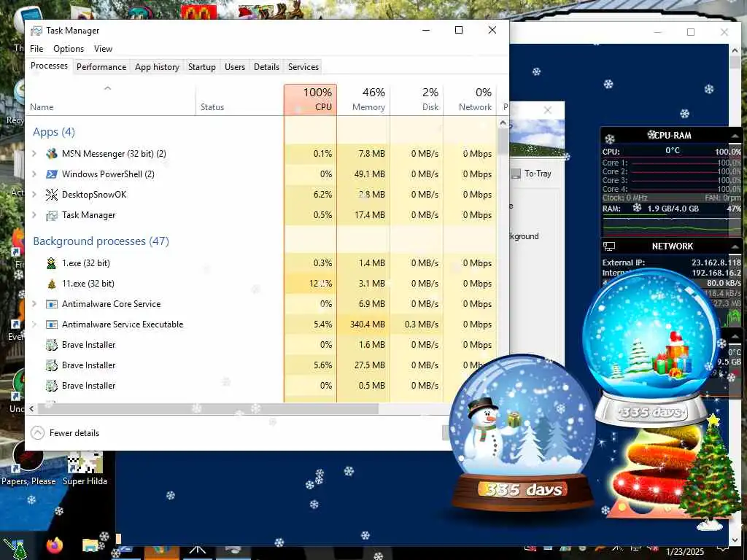
Task: Switch to the Performance tab
Action: coord(101,67)
